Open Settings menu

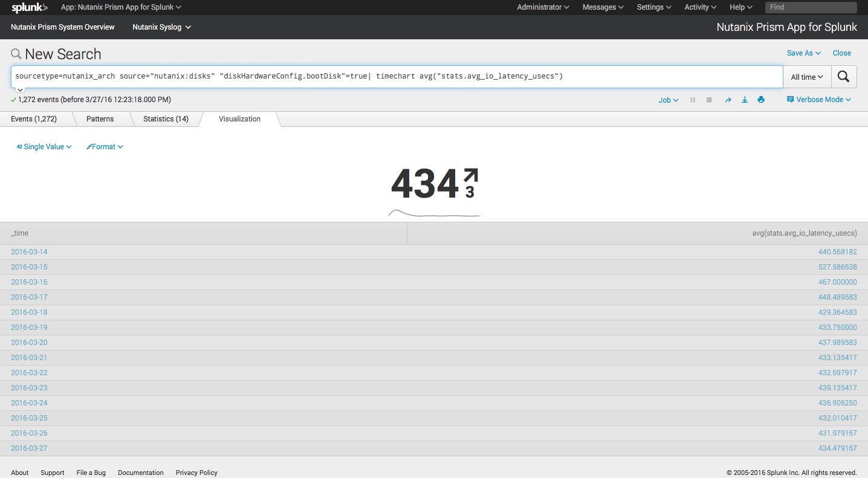coord(654,7)
